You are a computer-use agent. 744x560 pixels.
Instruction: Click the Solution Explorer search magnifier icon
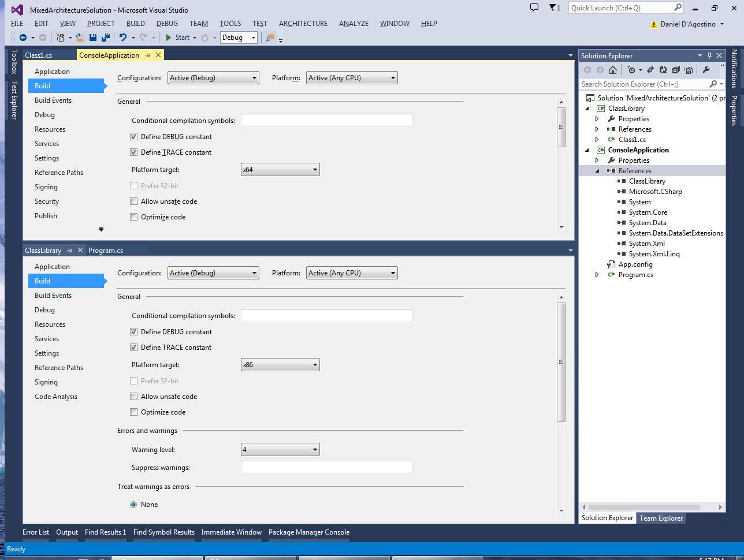tap(713, 84)
